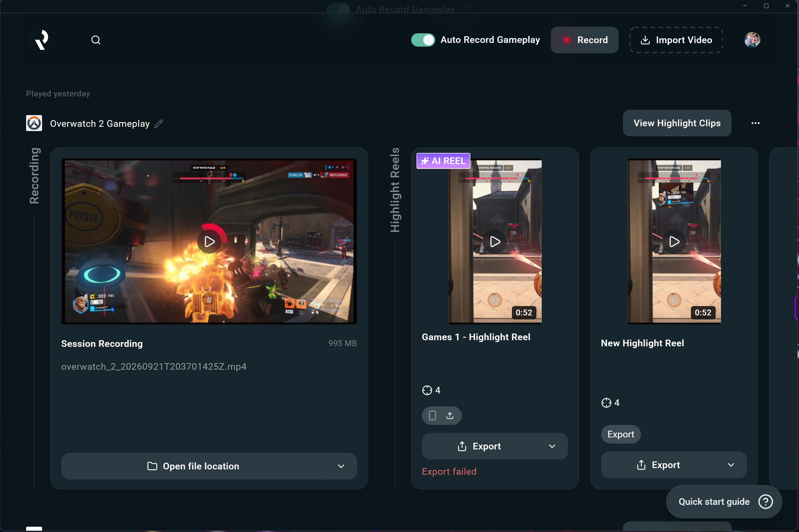Click View Highlight Clips button
The height and width of the screenshot is (532, 799).
click(677, 123)
